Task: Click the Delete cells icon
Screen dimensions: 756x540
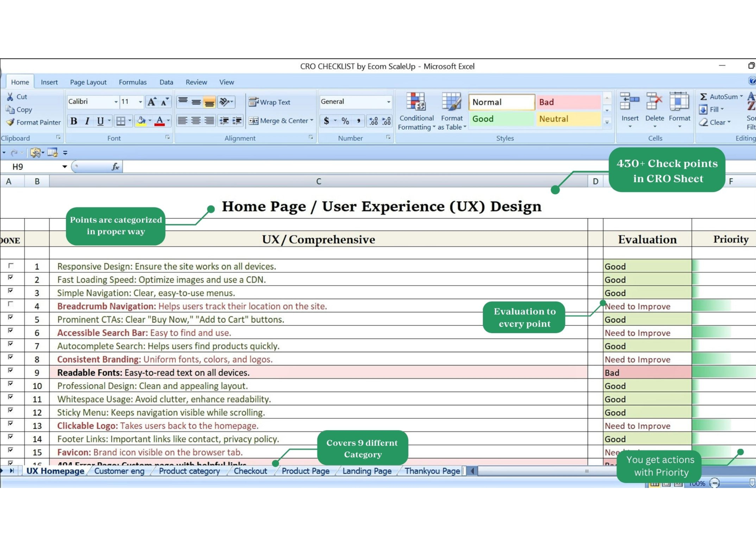Action: click(654, 102)
